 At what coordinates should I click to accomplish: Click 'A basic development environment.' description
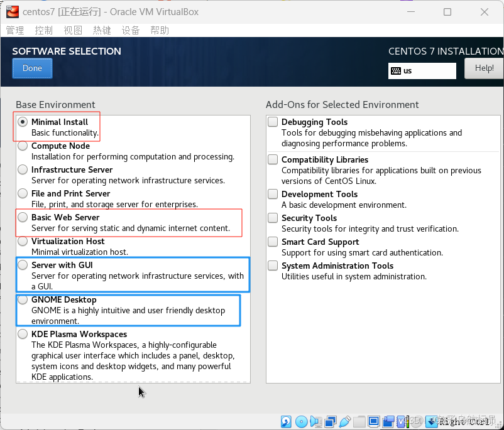pos(344,205)
